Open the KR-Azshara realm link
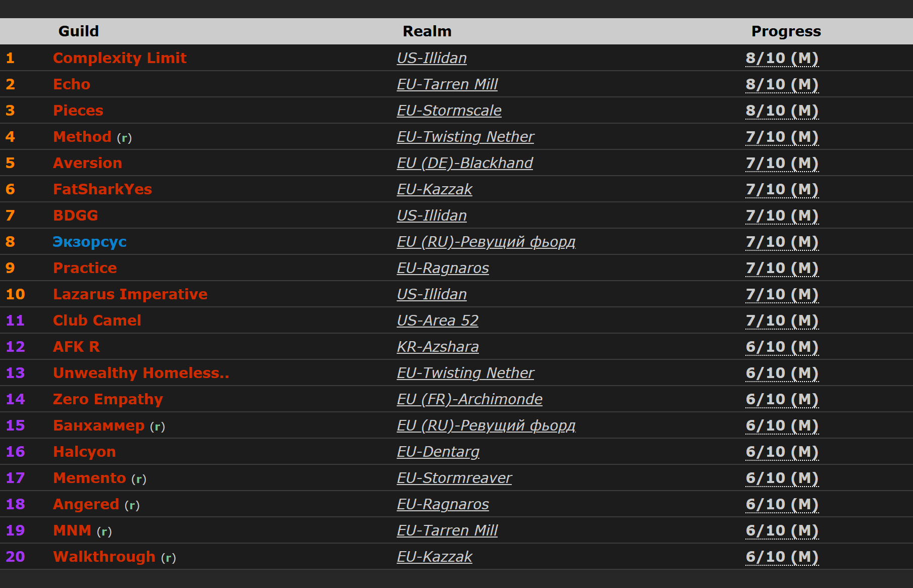 click(438, 347)
